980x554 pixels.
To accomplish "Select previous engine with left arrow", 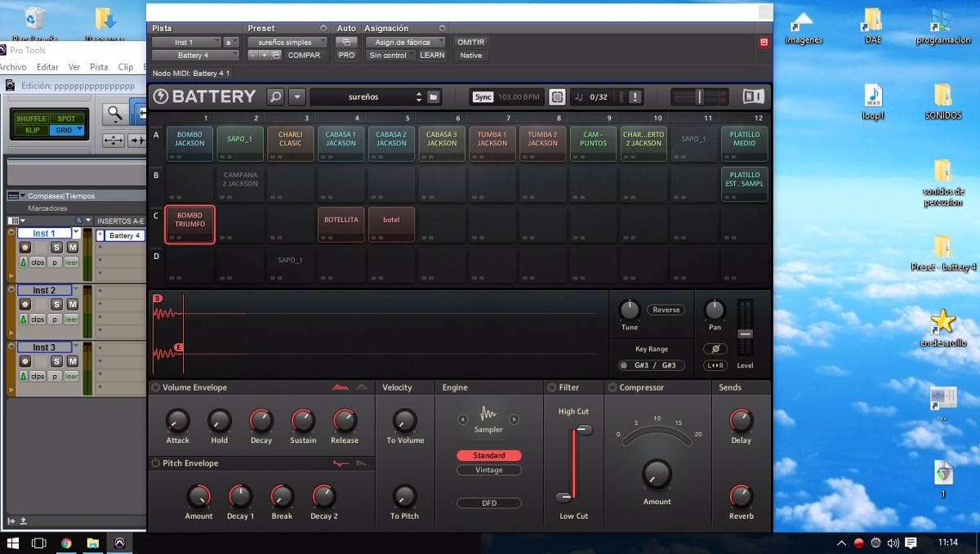I will coord(463,419).
